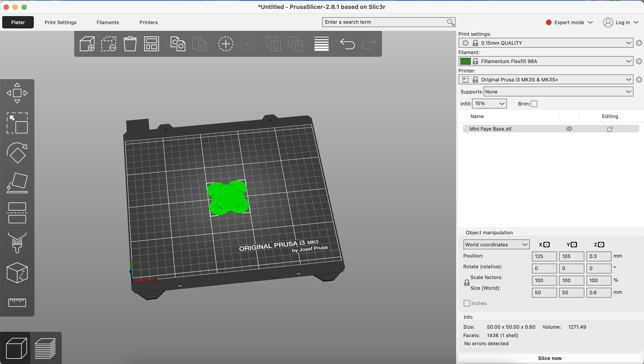Viewport: 644px width, 364px height.
Task: Click the Delete Object icon
Action: (130, 43)
